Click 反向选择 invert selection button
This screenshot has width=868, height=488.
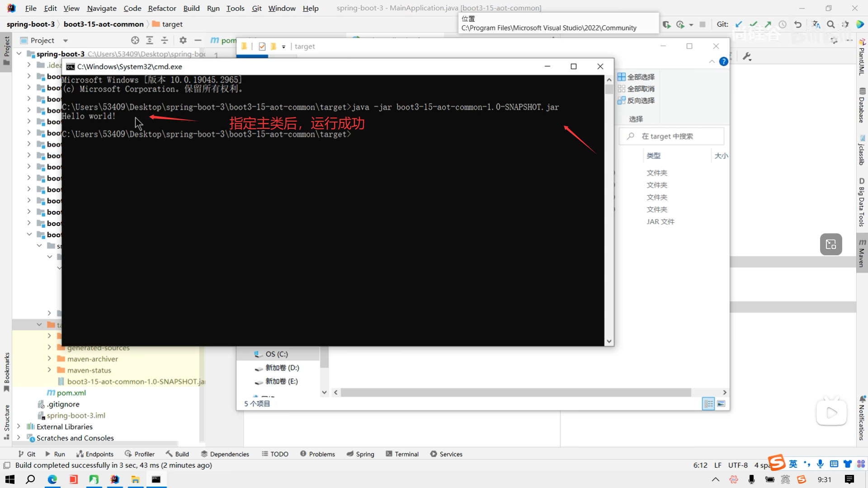636,101
